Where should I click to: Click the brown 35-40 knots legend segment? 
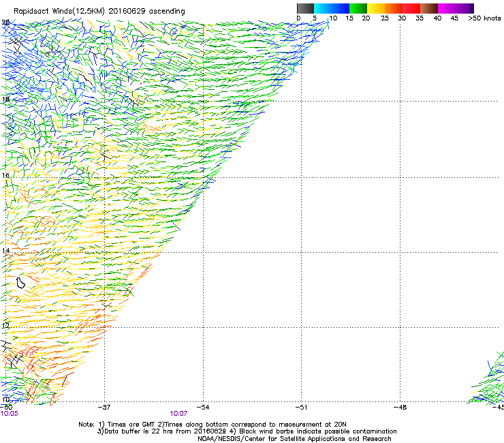(x=429, y=8)
